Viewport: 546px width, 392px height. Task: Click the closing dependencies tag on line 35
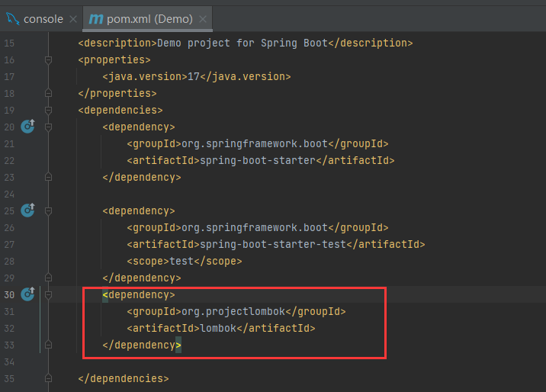[124, 378]
